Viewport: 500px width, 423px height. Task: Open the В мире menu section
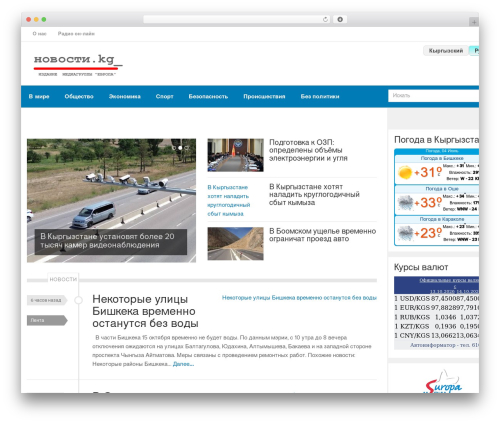(x=39, y=96)
